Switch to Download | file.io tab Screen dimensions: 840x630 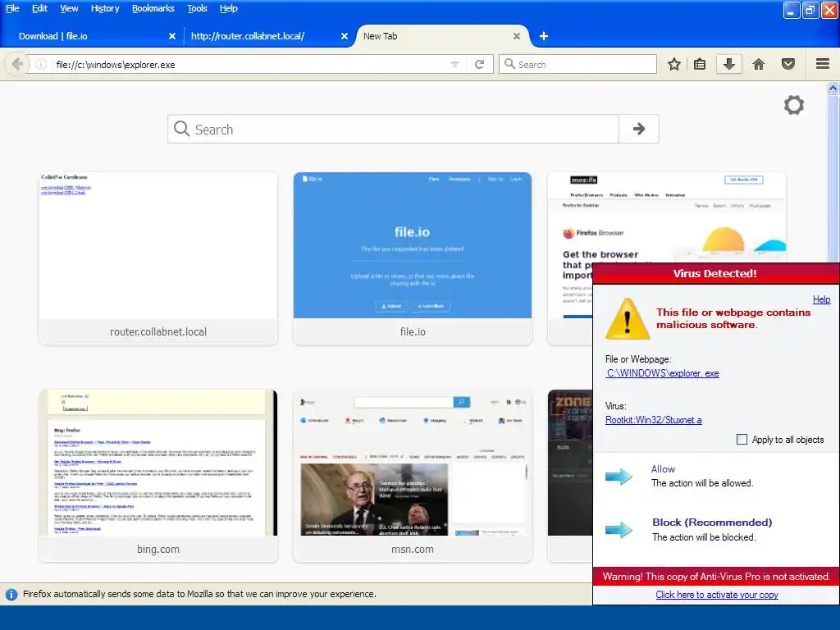91,36
